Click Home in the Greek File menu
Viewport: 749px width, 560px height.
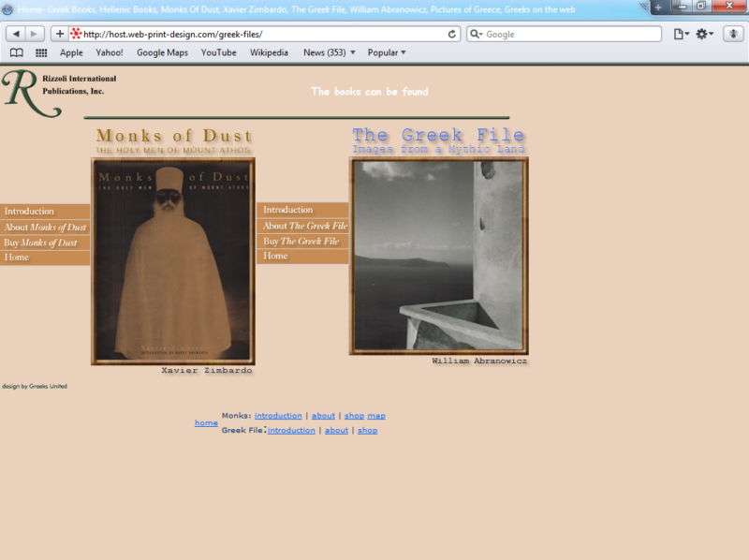[x=302, y=256]
